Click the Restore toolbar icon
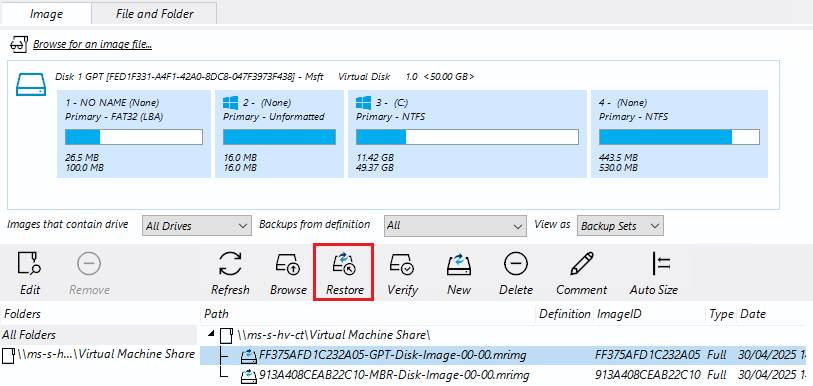Screen dimensions: 813x386 click(x=344, y=264)
